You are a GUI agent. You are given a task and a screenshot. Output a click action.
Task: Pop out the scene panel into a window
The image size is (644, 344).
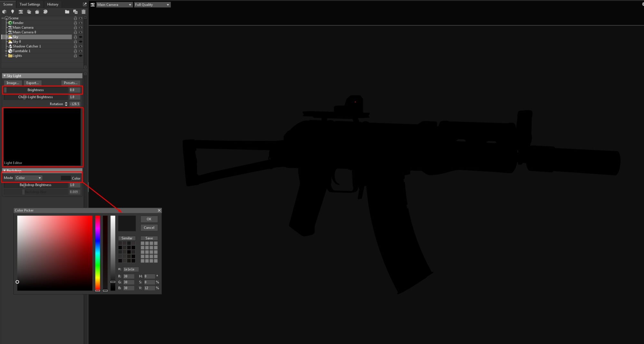click(85, 4)
